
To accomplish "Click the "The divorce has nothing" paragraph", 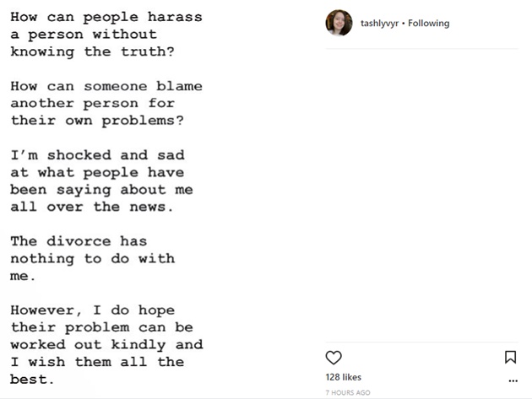I will click(93, 259).
